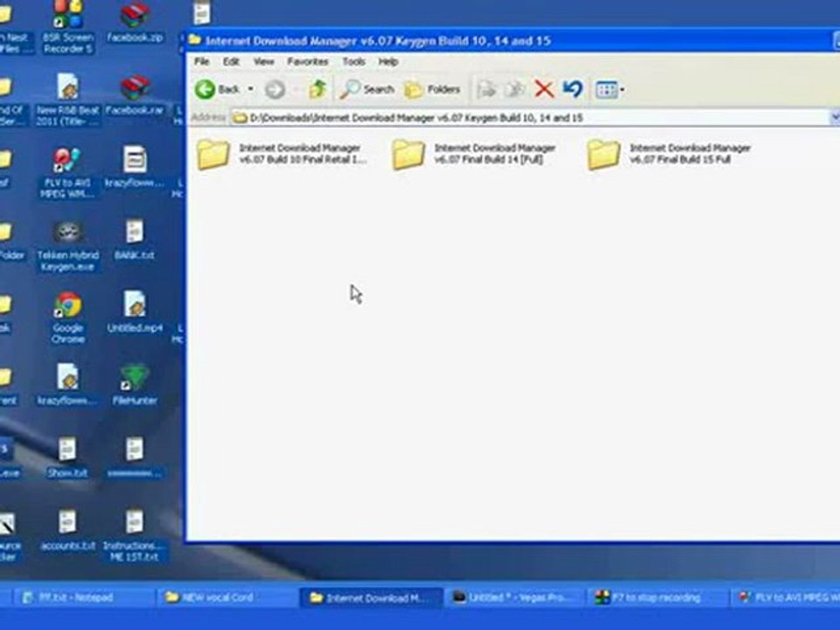Click the red Delete icon
The image size is (840, 630).
(544, 89)
